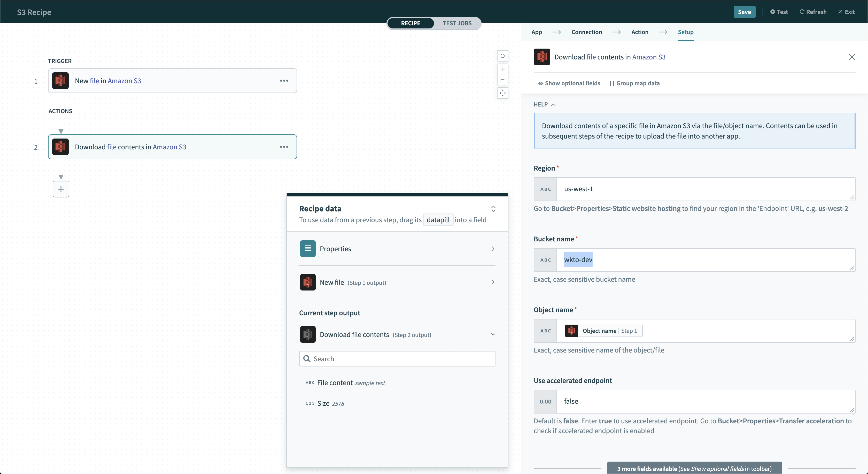Expand the Properties tree item
The height and width of the screenshot is (474, 868).
[x=493, y=249]
